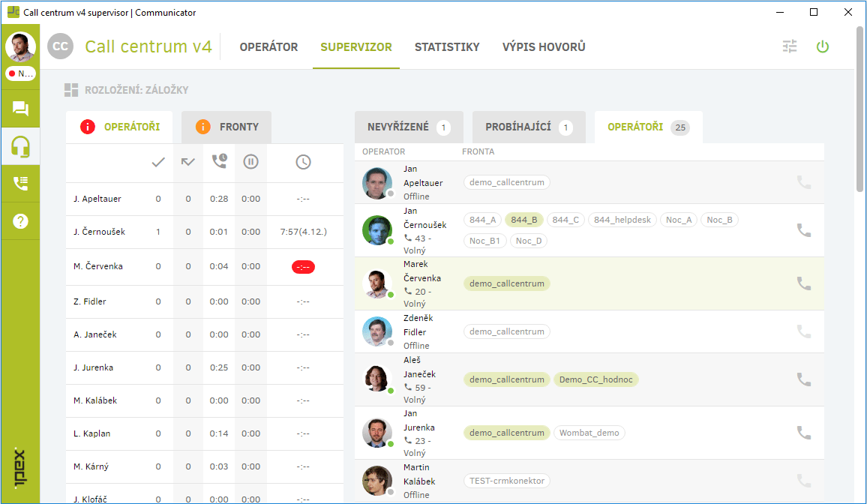The image size is (867, 504).
Task: Click the missed calls column icon
Action: 188,162
